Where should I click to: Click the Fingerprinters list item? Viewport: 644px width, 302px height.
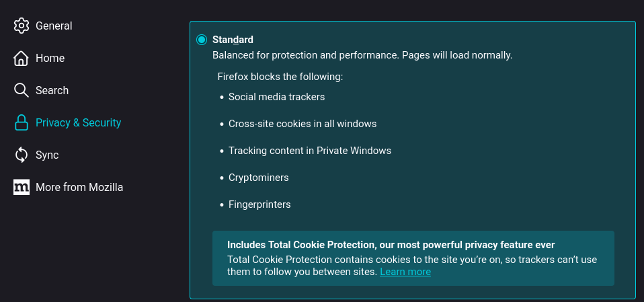(x=259, y=204)
